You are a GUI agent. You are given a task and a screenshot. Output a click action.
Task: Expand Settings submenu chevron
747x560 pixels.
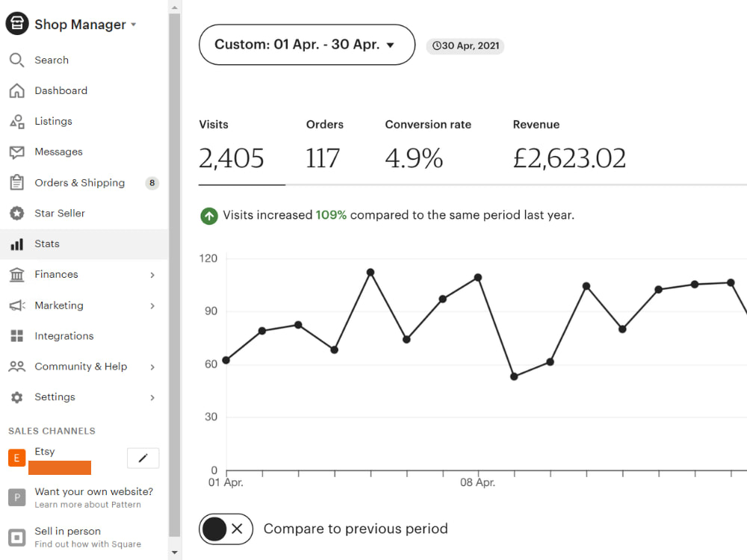click(x=152, y=398)
